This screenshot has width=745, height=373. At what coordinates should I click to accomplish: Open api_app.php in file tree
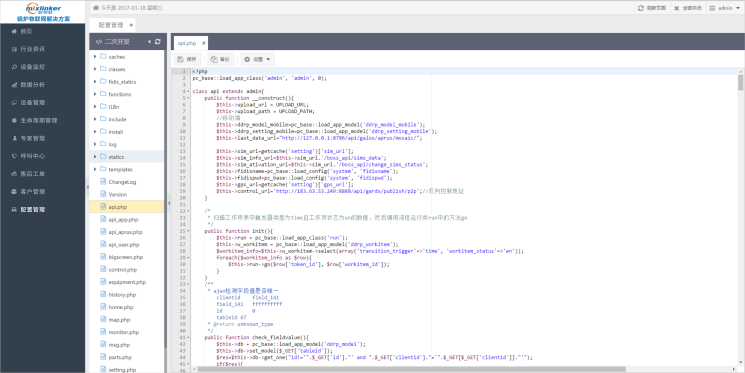(x=123, y=220)
